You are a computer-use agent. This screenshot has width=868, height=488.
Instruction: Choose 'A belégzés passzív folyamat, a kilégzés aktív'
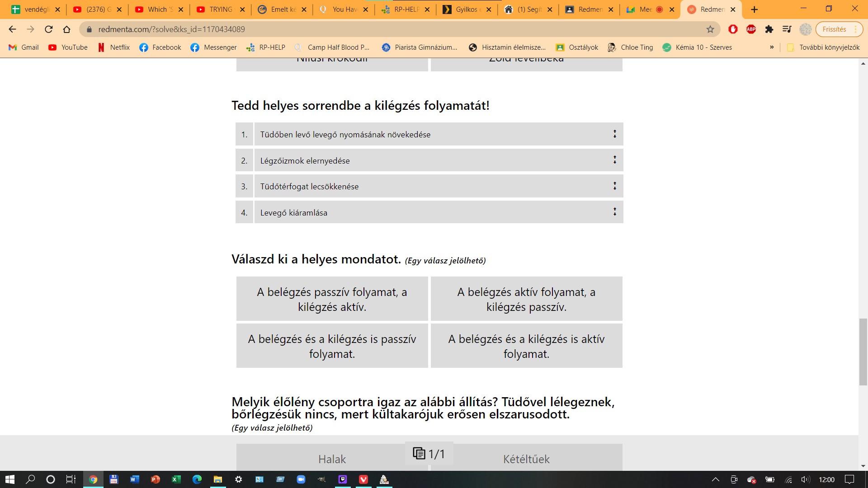(332, 299)
